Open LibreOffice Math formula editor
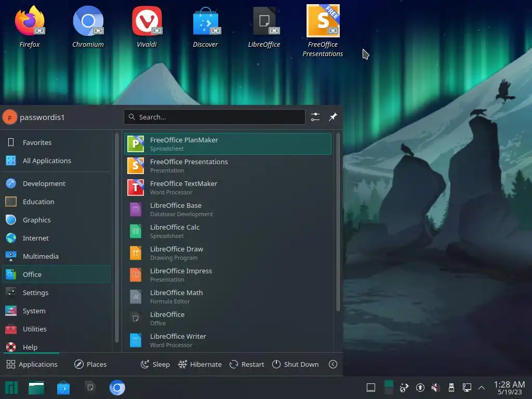The width and height of the screenshot is (532, 399). coord(228,297)
